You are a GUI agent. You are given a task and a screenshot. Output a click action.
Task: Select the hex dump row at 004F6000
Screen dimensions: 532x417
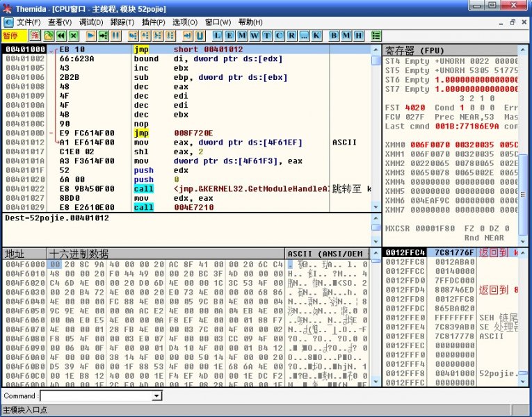coord(186,264)
